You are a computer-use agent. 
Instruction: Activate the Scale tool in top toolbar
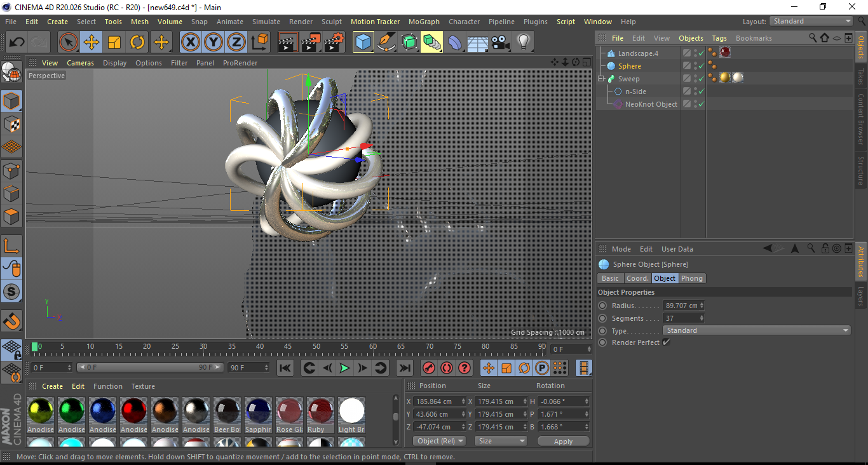tap(114, 43)
